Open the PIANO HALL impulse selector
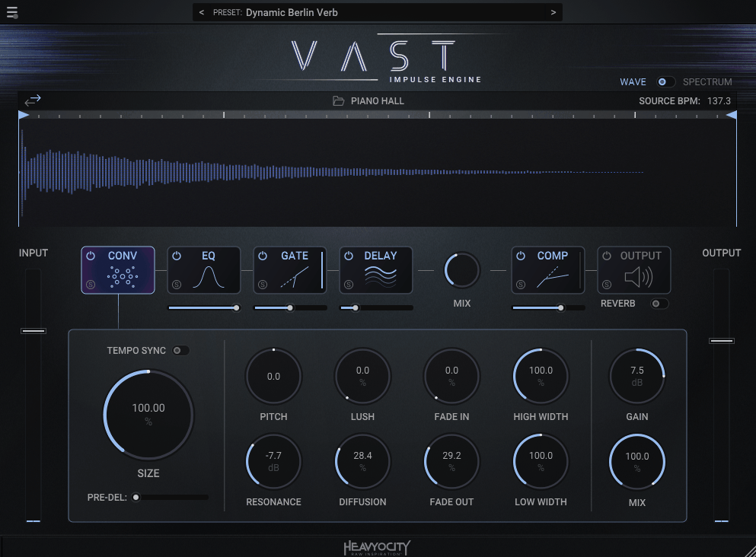This screenshot has width=756, height=557. click(x=377, y=101)
